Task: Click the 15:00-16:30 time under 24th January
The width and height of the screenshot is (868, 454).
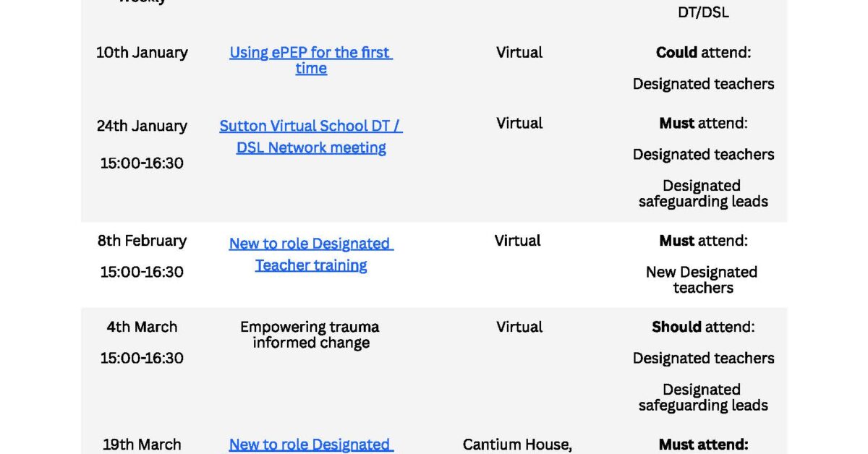Action: click(x=142, y=163)
